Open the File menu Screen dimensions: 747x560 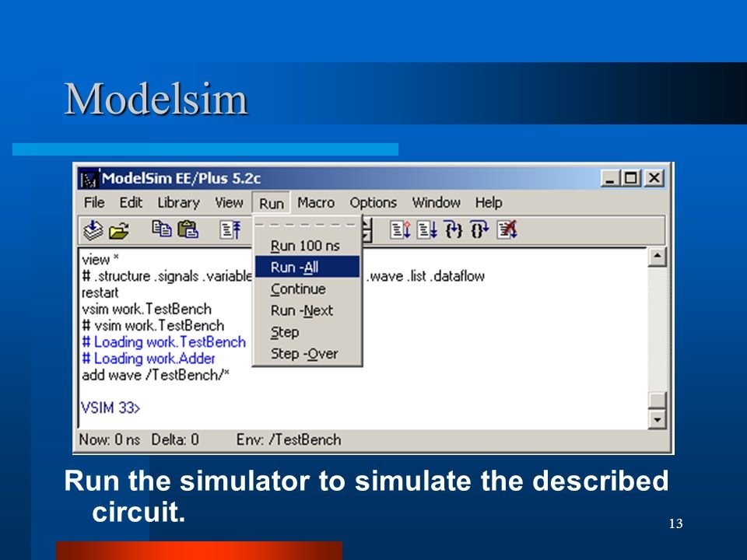(94, 203)
